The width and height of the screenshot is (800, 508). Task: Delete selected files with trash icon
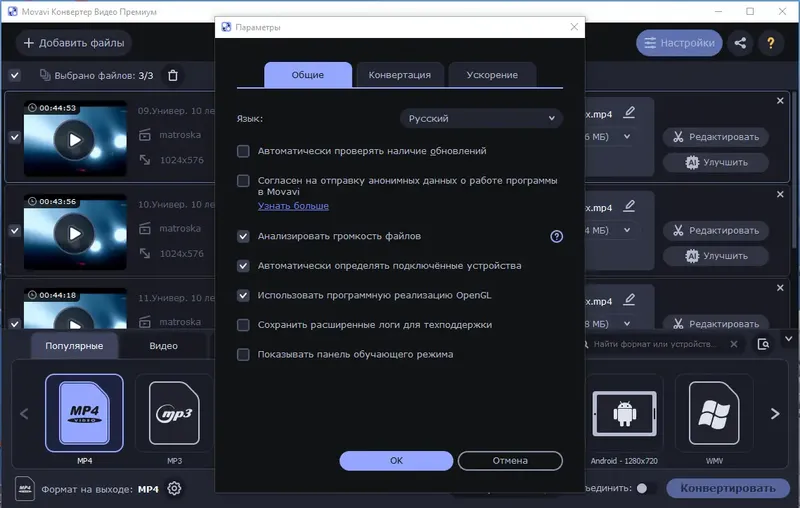click(x=173, y=75)
